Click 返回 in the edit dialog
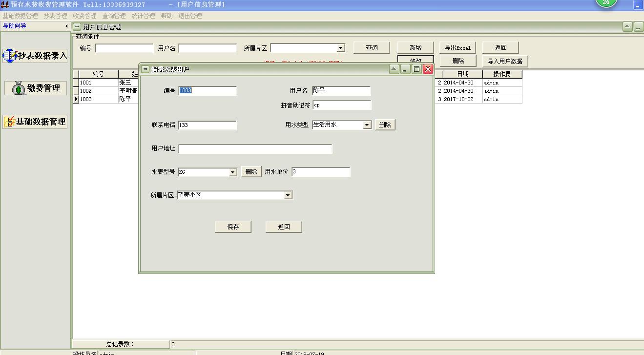Image resolution: width=644 pixels, height=355 pixels. (284, 227)
